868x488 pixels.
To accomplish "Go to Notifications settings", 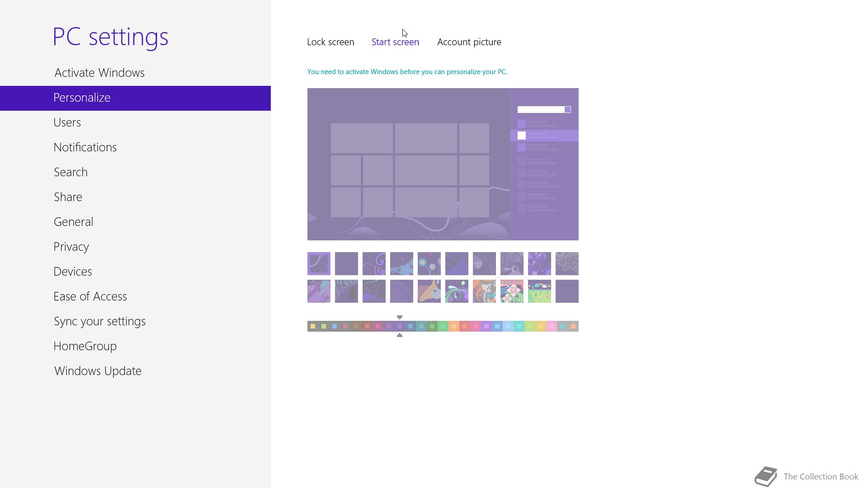I will click(x=85, y=147).
